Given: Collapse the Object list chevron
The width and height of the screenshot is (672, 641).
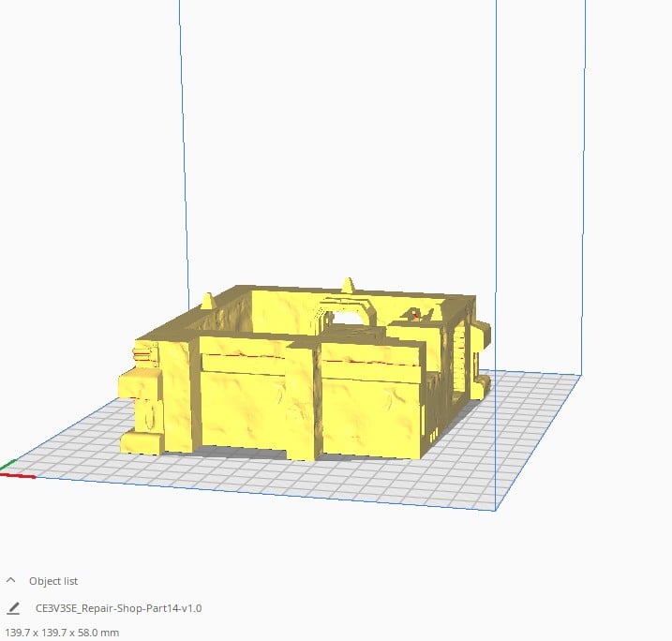Looking at the screenshot, I should pyautogui.click(x=11, y=581).
